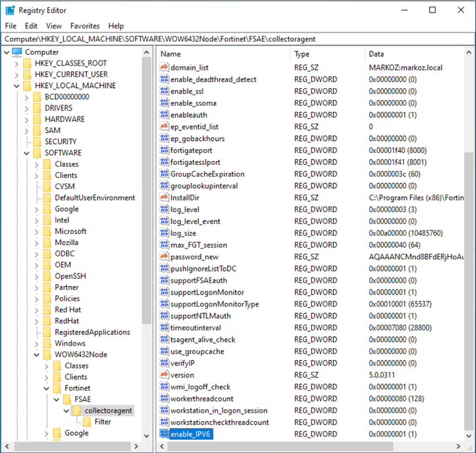Expand the Microsoft key

point(36,232)
